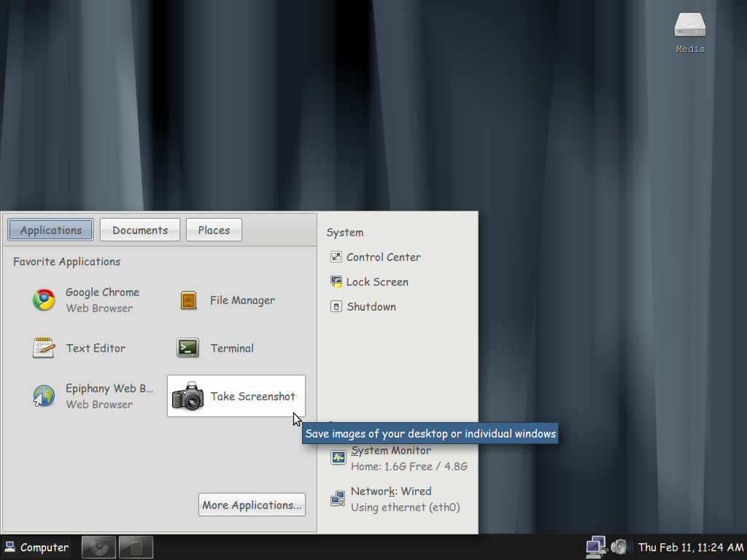
Task: Click the volume speaker tray icon
Action: (x=622, y=547)
